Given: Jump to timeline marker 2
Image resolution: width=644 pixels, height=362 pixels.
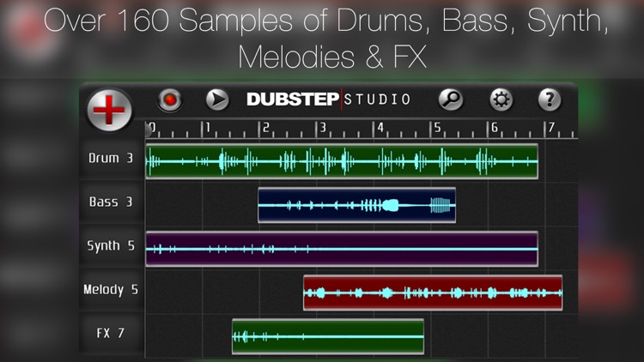Looking at the screenshot, I should click(265, 129).
